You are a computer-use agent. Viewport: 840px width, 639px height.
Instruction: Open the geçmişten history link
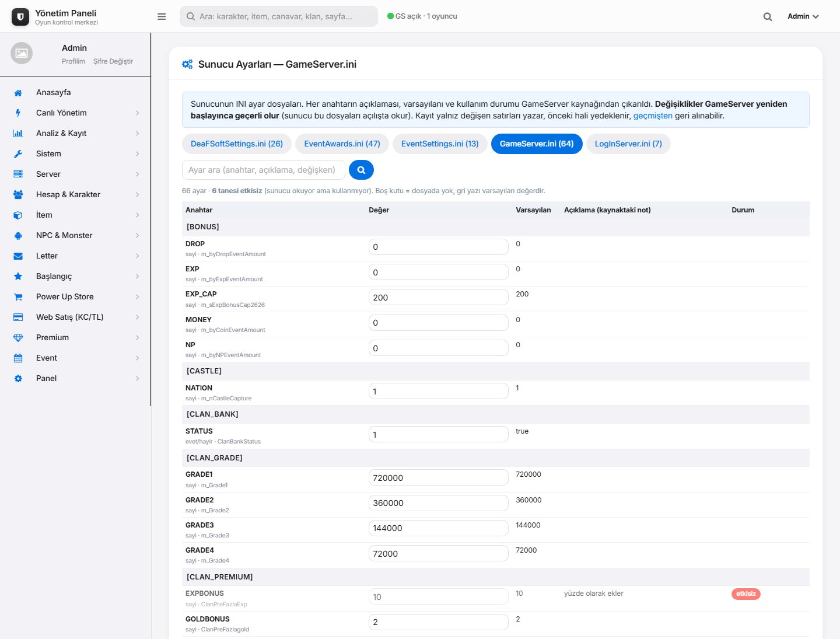pos(653,116)
